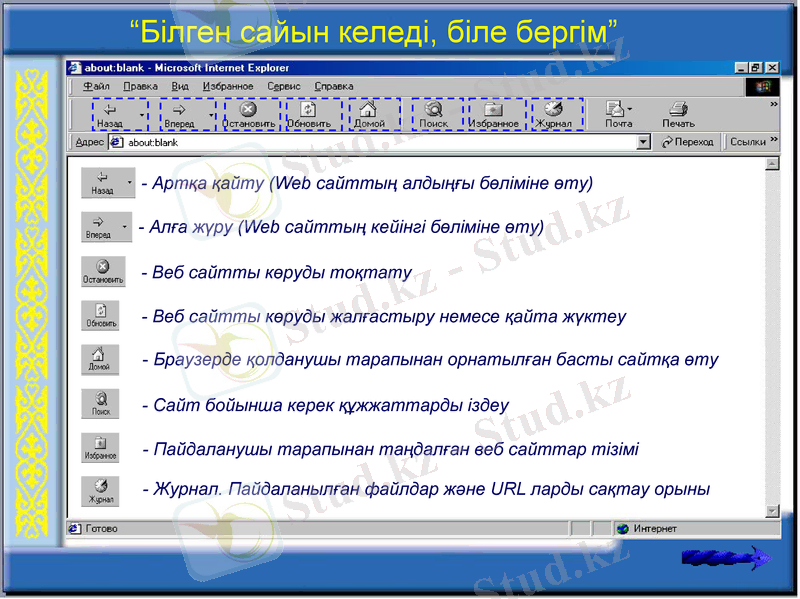Click the Интернет zone in status bar

(655, 525)
